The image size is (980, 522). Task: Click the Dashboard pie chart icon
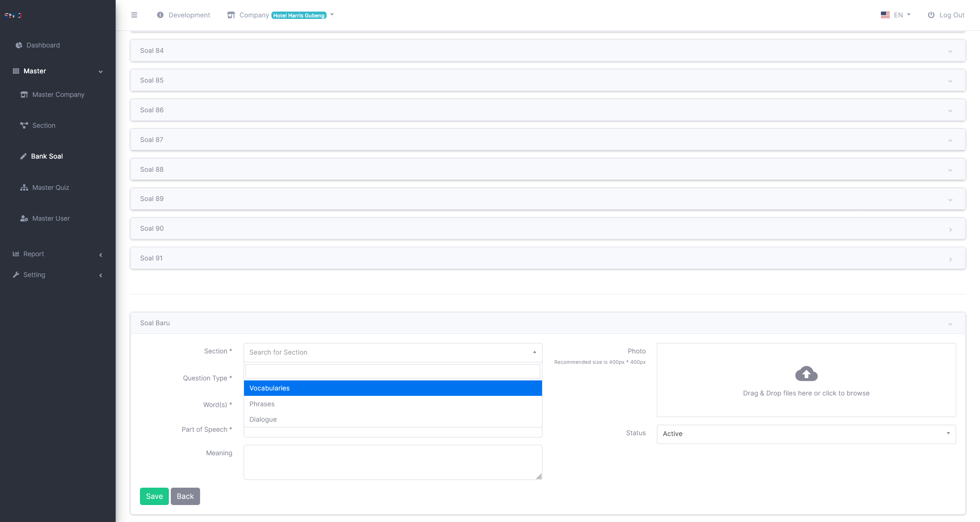(19, 45)
